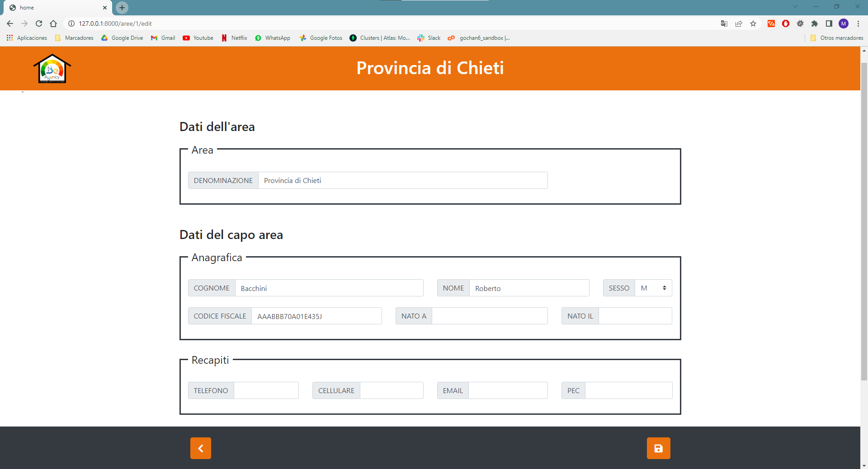The height and width of the screenshot is (469, 868).
Task: Click the page vertical scrollbar
Action: click(864, 221)
